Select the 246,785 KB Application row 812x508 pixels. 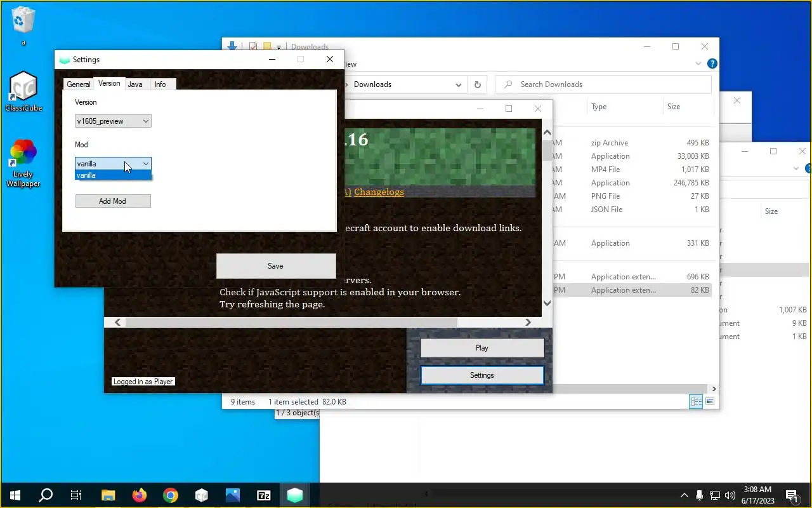pos(631,183)
